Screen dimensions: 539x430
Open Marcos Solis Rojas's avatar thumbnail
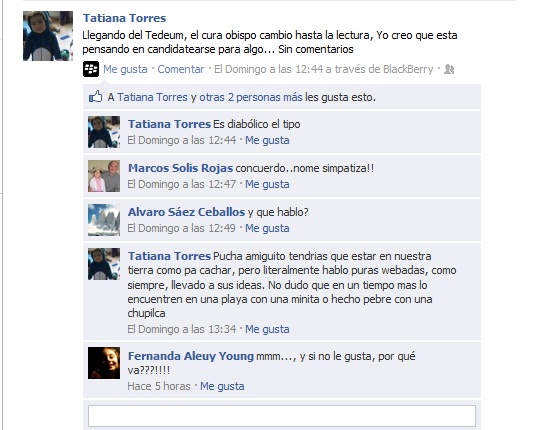point(104,176)
